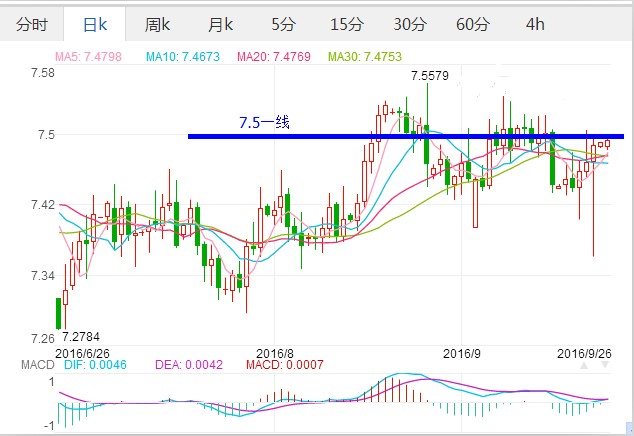Click the 2016/9/26 date axis label

point(585,353)
